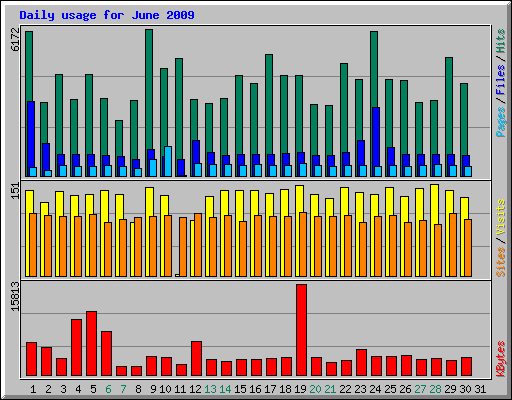The image size is (512, 400).
Task: Click the orange sites bar for day 30
Action: coord(468,248)
